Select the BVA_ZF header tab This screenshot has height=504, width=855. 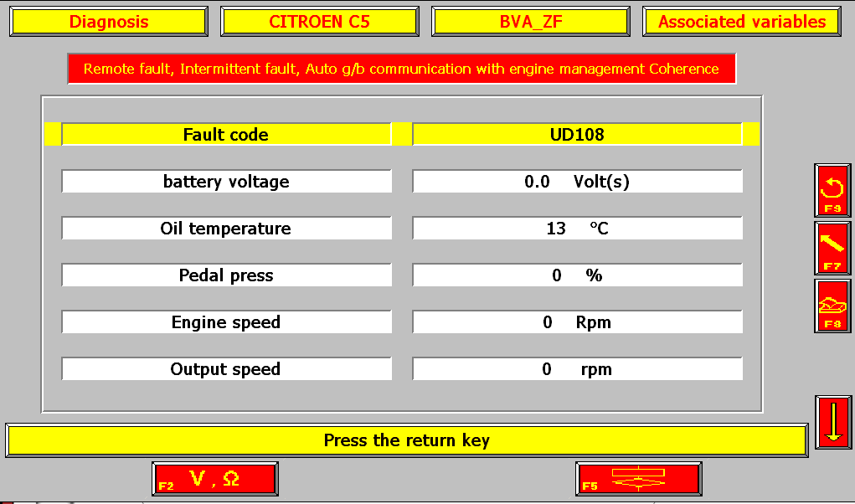(x=531, y=22)
